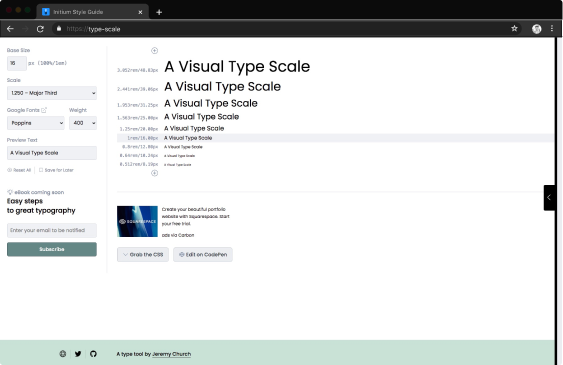
Task: Click the Base Size input field
Action: (x=17, y=63)
